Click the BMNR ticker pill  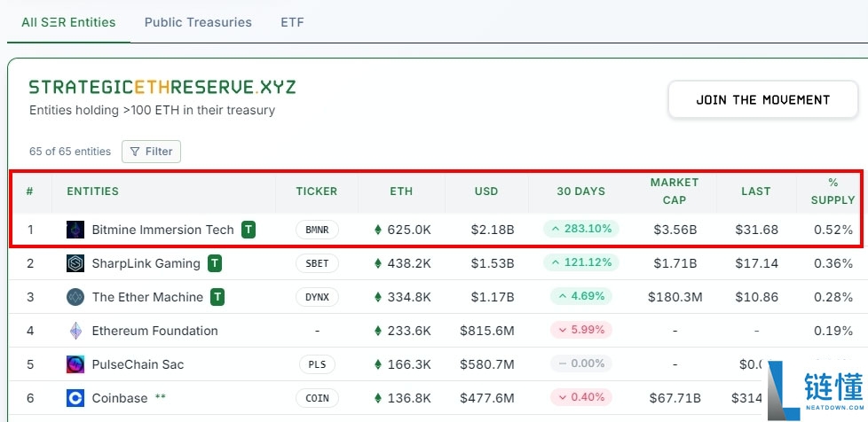pos(317,230)
